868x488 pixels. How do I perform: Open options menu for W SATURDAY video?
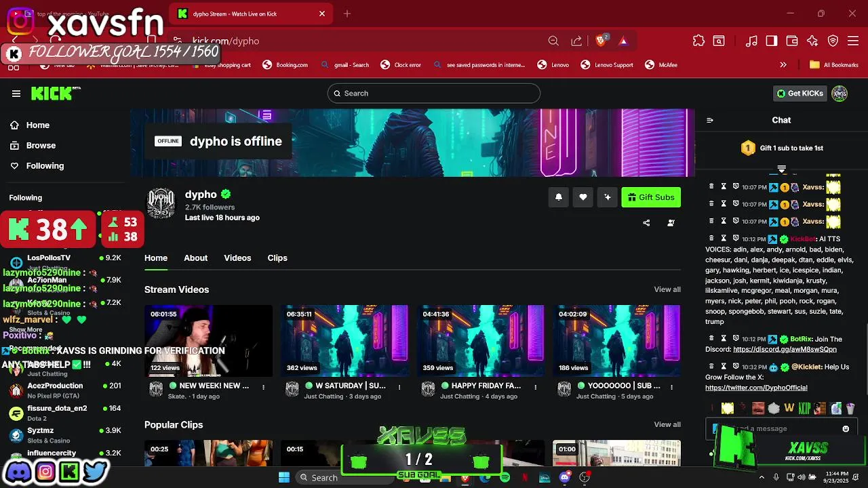[x=399, y=386]
